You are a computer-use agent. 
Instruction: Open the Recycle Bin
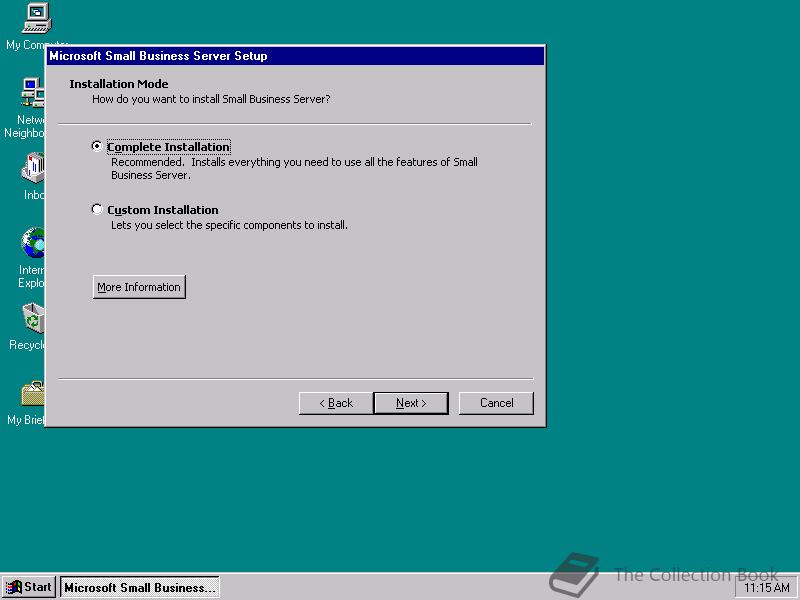tap(32, 320)
